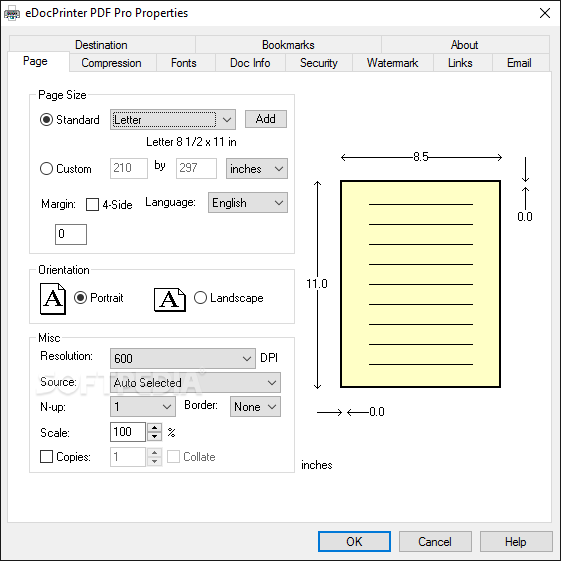
Task: Switch to the Destination tab
Action: [102, 45]
